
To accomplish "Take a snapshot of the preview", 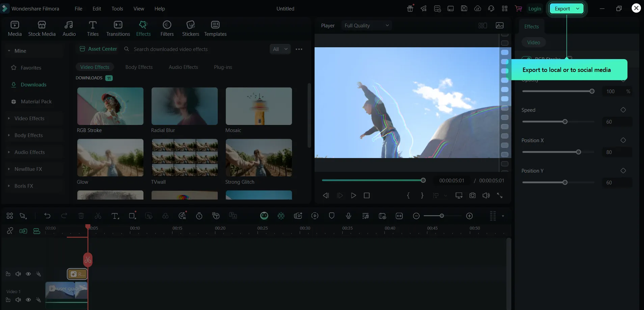I will (x=473, y=196).
